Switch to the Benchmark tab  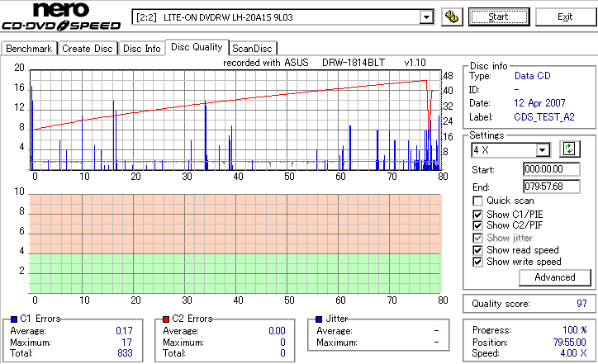tap(29, 49)
